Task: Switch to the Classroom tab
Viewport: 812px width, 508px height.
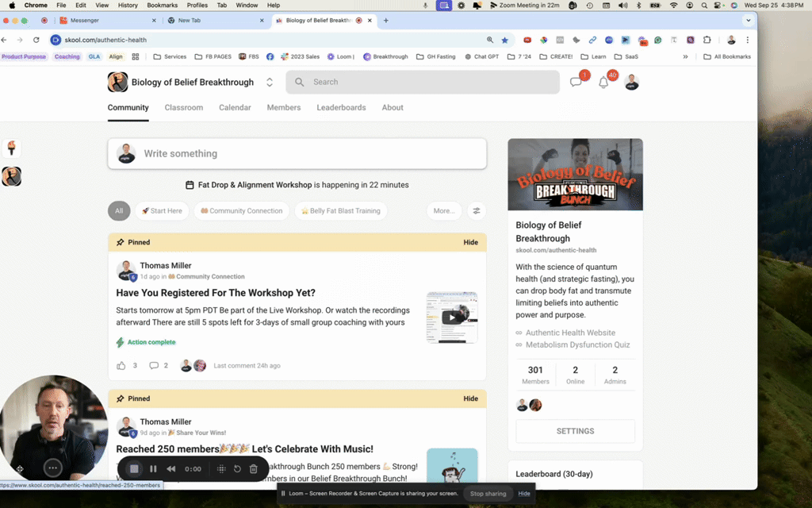Action: [183, 107]
